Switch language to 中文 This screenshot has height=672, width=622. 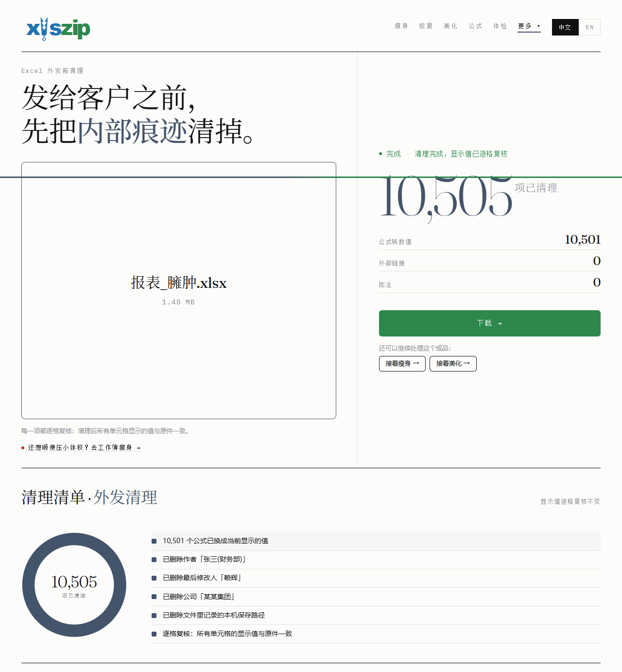coord(565,27)
